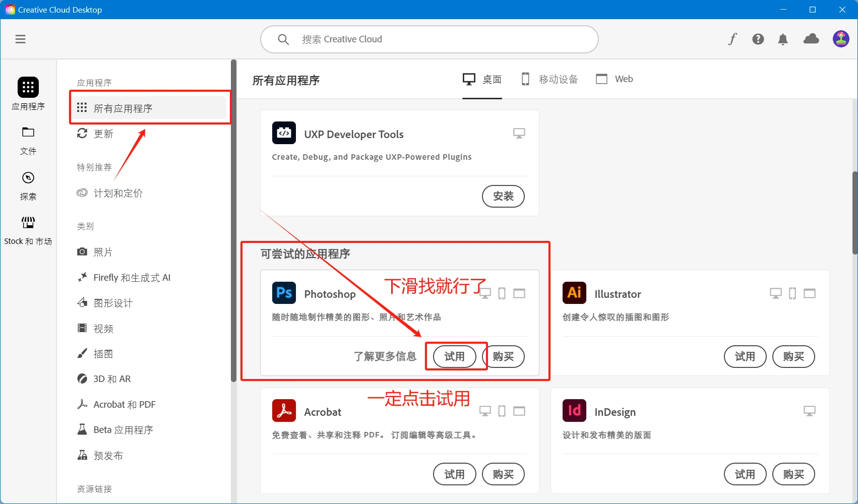The image size is (858, 504).
Task: Open Stock 和 市场
Action: click(28, 231)
